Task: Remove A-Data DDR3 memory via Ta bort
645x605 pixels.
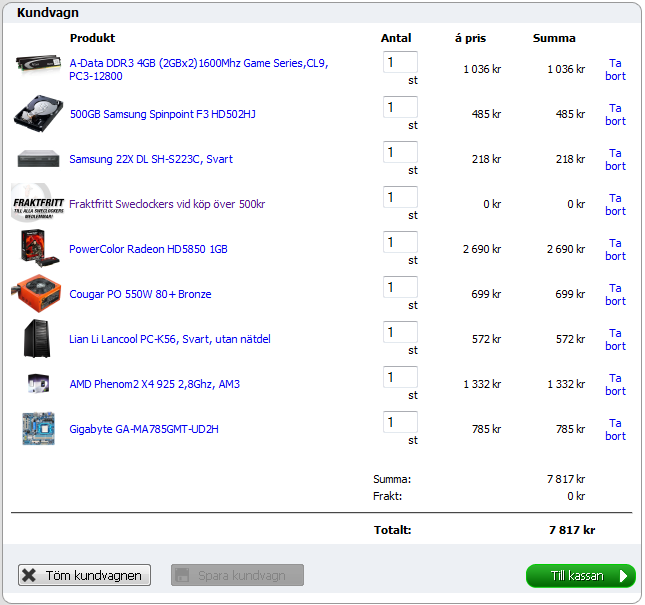Action: (x=615, y=70)
